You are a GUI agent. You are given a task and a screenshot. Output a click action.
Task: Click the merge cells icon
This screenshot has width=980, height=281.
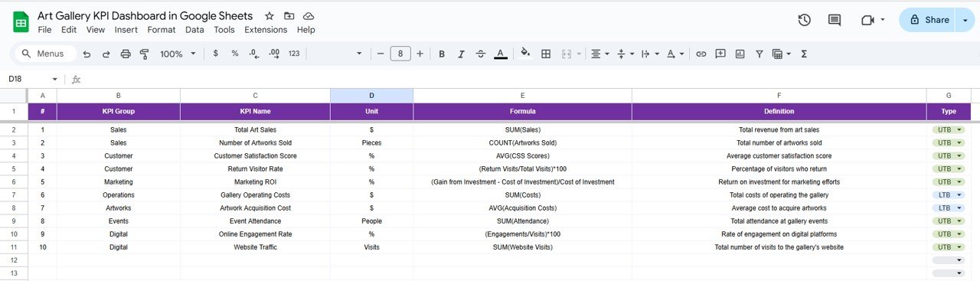point(567,54)
